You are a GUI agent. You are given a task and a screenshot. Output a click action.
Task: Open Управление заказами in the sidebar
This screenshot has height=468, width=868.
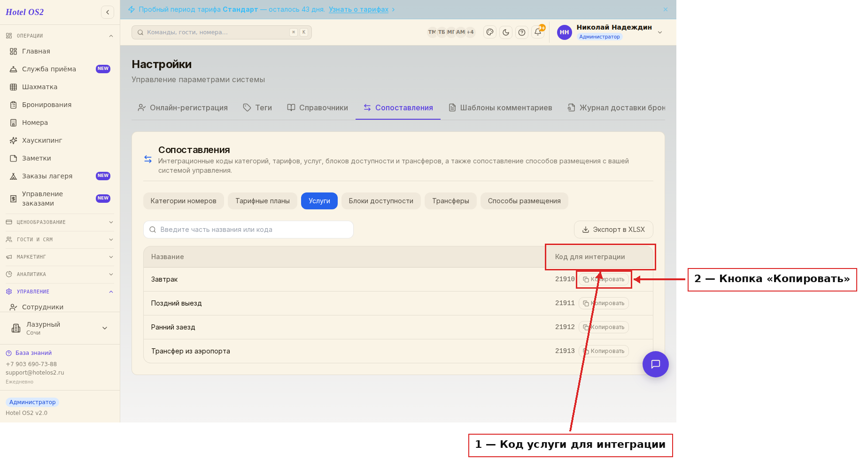coord(60,199)
